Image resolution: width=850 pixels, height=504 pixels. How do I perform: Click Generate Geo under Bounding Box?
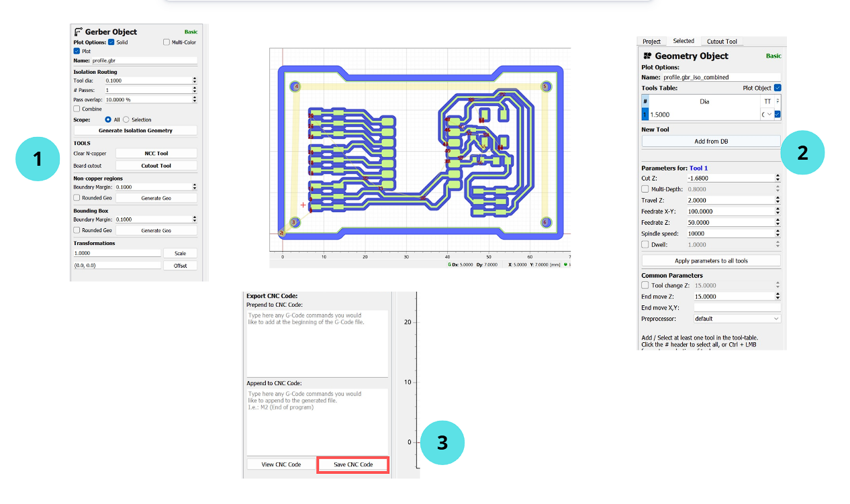pyautogui.click(x=156, y=230)
